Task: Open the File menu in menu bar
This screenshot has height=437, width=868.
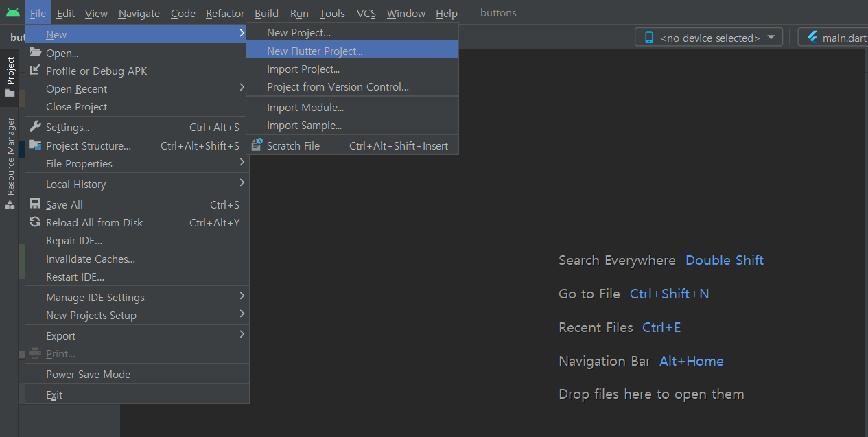Action: [38, 13]
